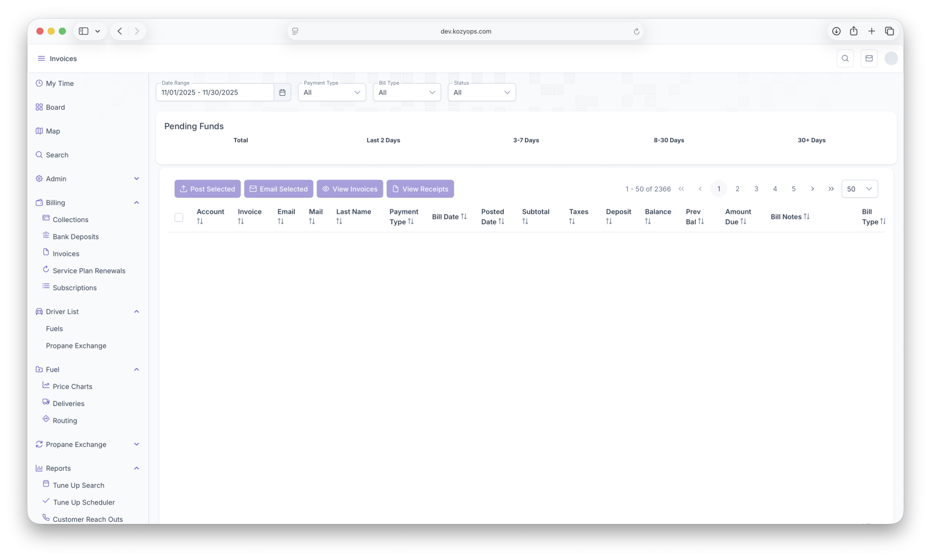Screen dimensions: 931x560
Task: Click the hamburger menu icon beside Invoices
Action: coord(41,59)
